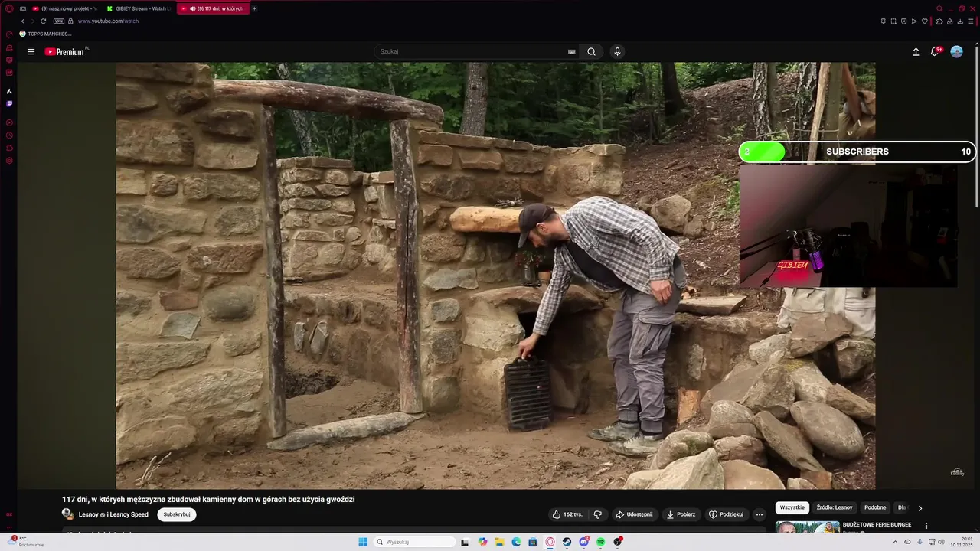Select the Podobne filter chip
980x551 pixels.
(875, 507)
